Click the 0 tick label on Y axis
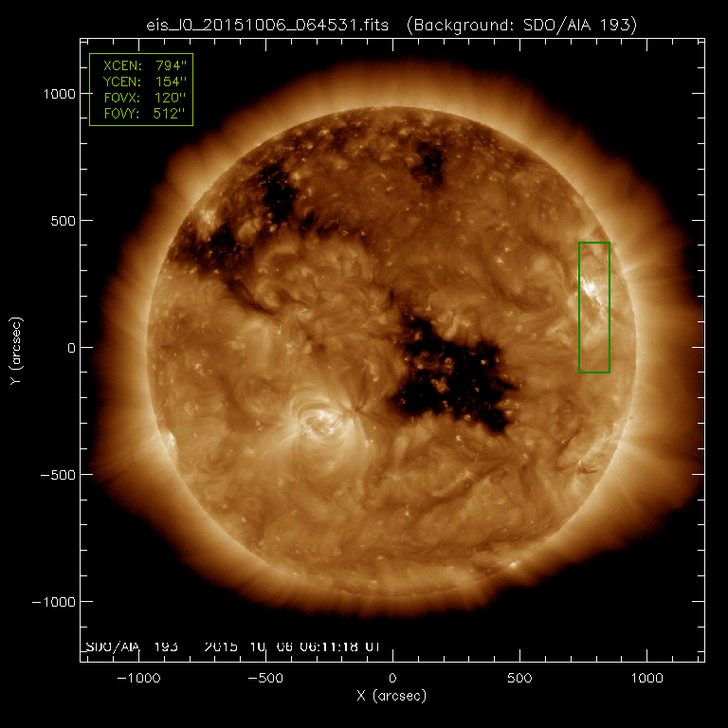 [x=68, y=347]
